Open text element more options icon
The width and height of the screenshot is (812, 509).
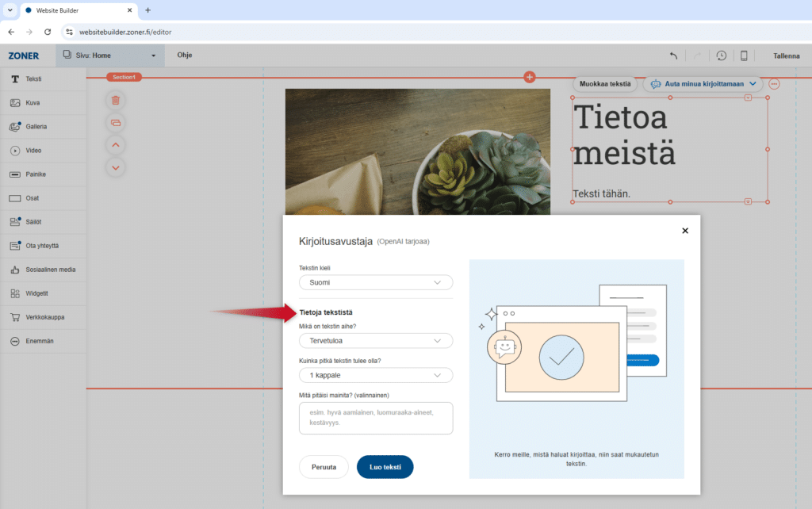click(774, 83)
